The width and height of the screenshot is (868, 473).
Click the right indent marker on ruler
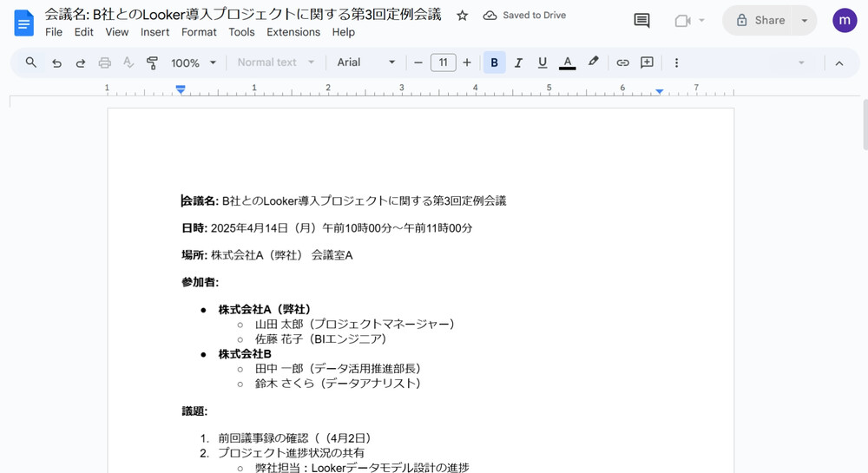pos(660,91)
